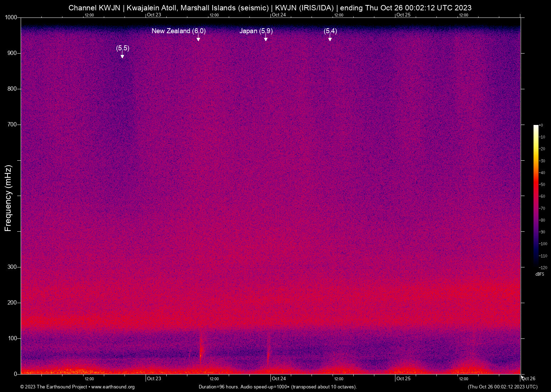Click bottom-axis 12:00 between Oct 25 and Oct 26
Screen dimensions: 551x392
pyautogui.click(x=464, y=379)
